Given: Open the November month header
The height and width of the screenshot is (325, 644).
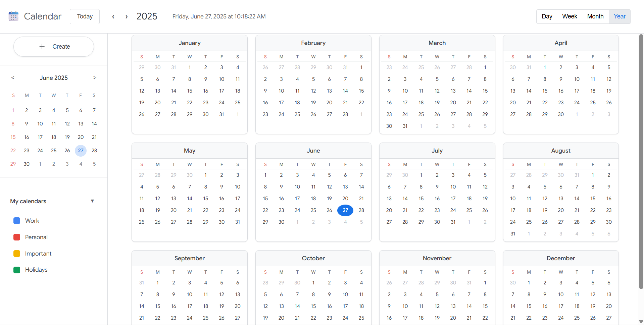Looking at the screenshot, I should pos(437,258).
